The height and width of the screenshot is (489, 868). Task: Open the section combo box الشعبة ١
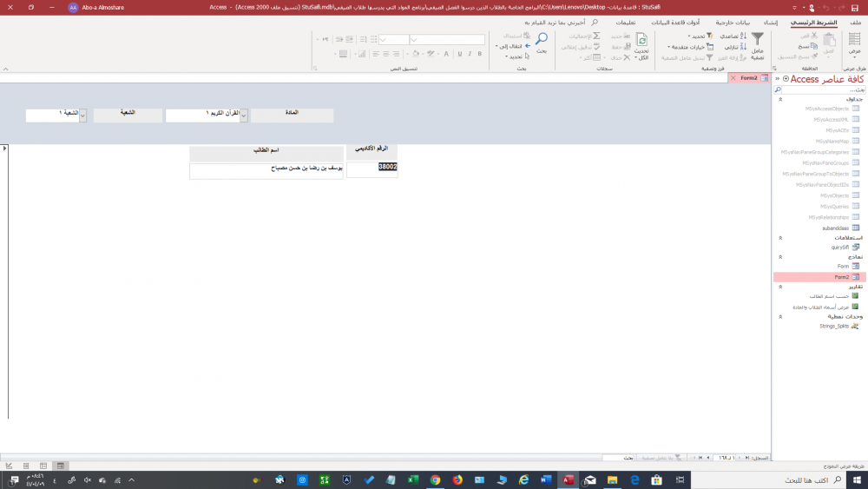pyautogui.click(x=56, y=116)
